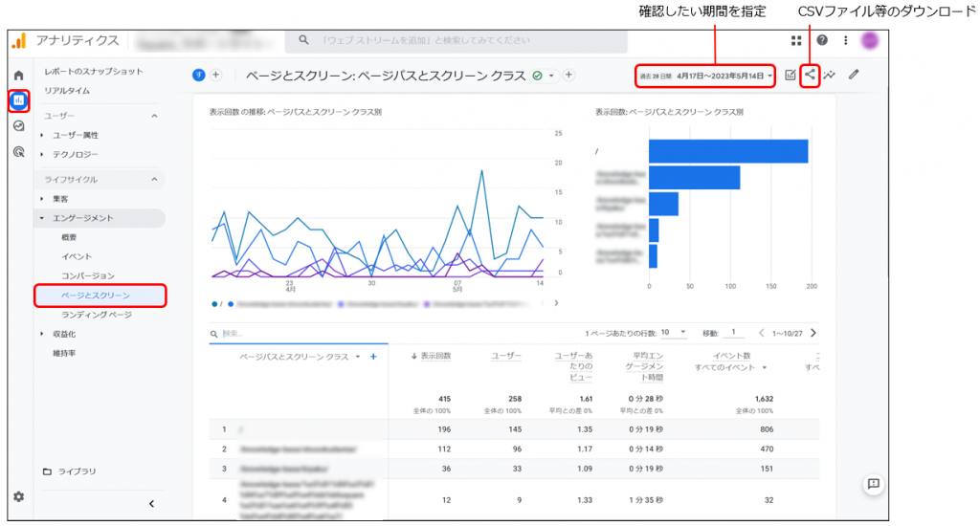Sort by ユーザー column header
This screenshot has width=980, height=526.
pos(506,356)
